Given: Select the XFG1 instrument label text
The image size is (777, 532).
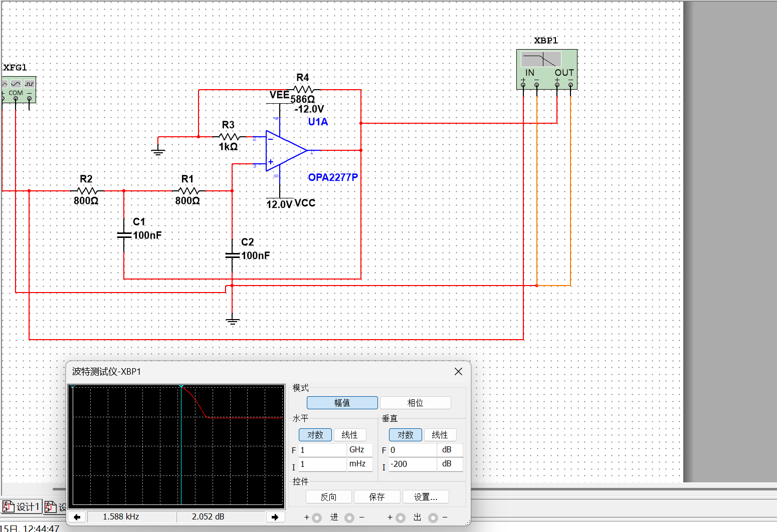Looking at the screenshot, I should pos(15,68).
